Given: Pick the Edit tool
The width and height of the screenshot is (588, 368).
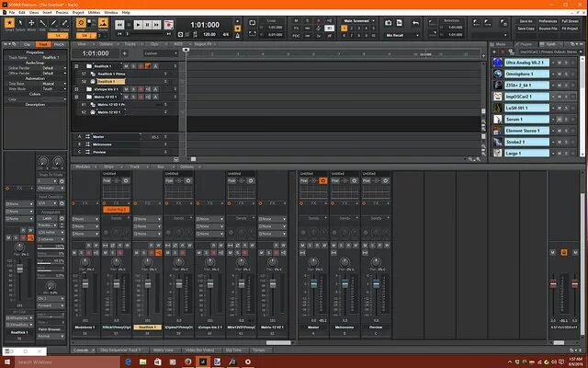Looking at the screenshot, I should 43,23.
